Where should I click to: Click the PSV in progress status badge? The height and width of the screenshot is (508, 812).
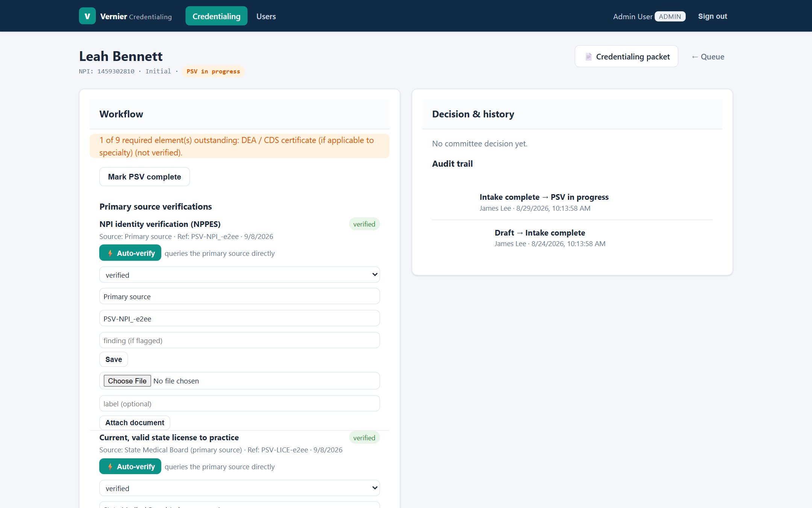click(x=213, y=71)
